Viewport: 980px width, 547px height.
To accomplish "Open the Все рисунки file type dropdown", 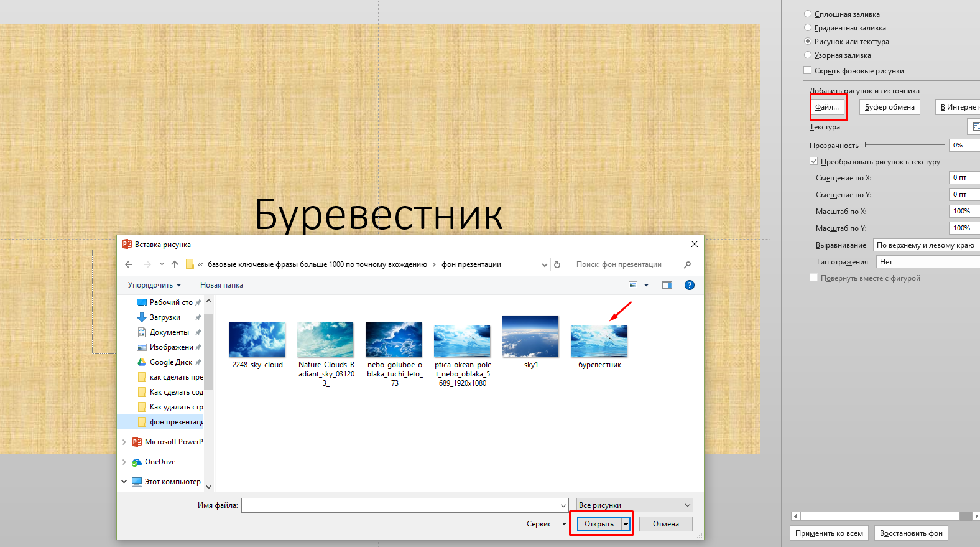I will 635,505.
